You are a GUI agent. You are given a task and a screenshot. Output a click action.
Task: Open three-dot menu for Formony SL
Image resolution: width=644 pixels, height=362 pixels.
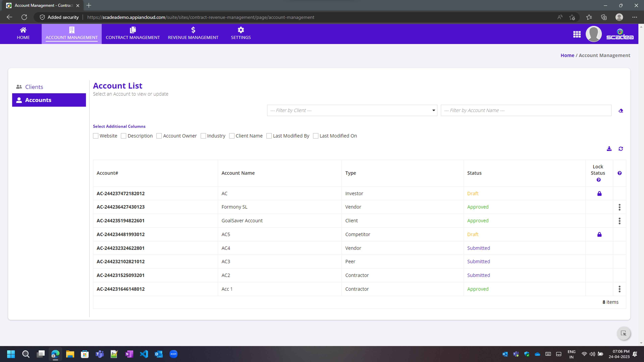point(620,207)
